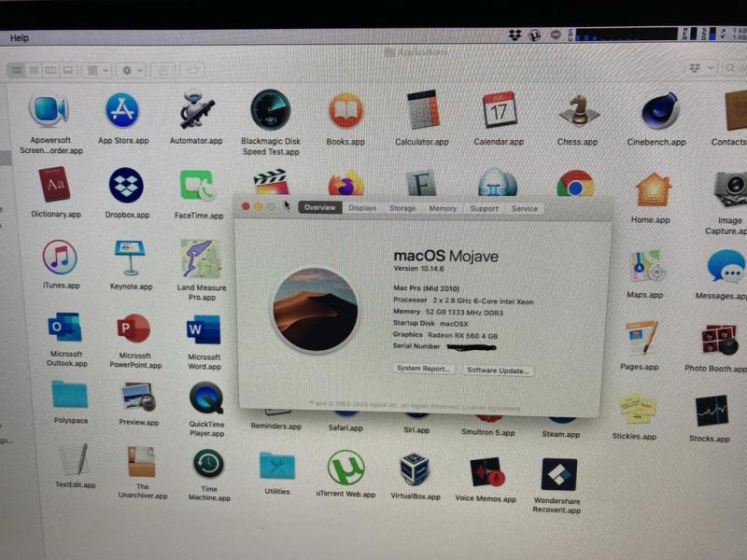Select Microsoft Outlook.app icon
The width and height of the screenshot is (747, 560).
[x=64, y=328]
